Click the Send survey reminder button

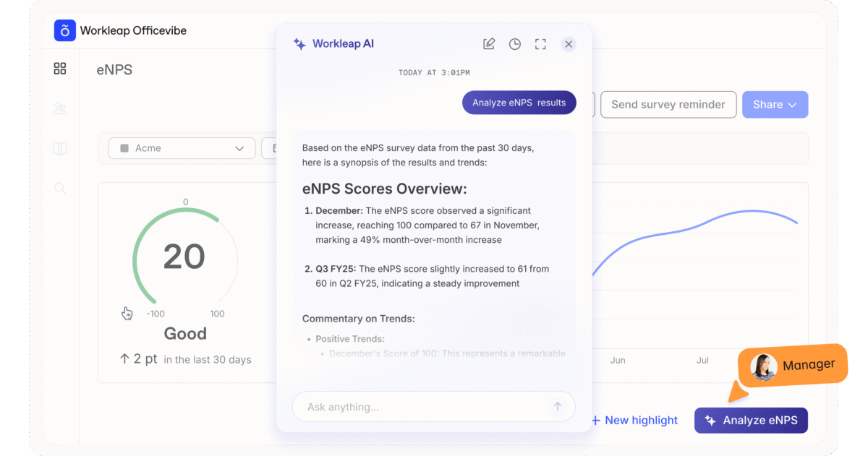[668, 105]
